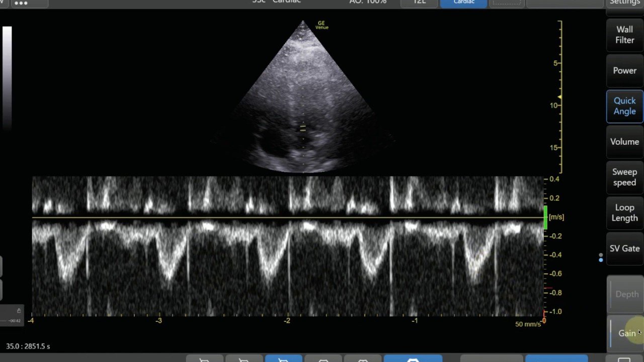Select the highlighted third mode icon at bottom
644x362 pixels.
(283, 359)
